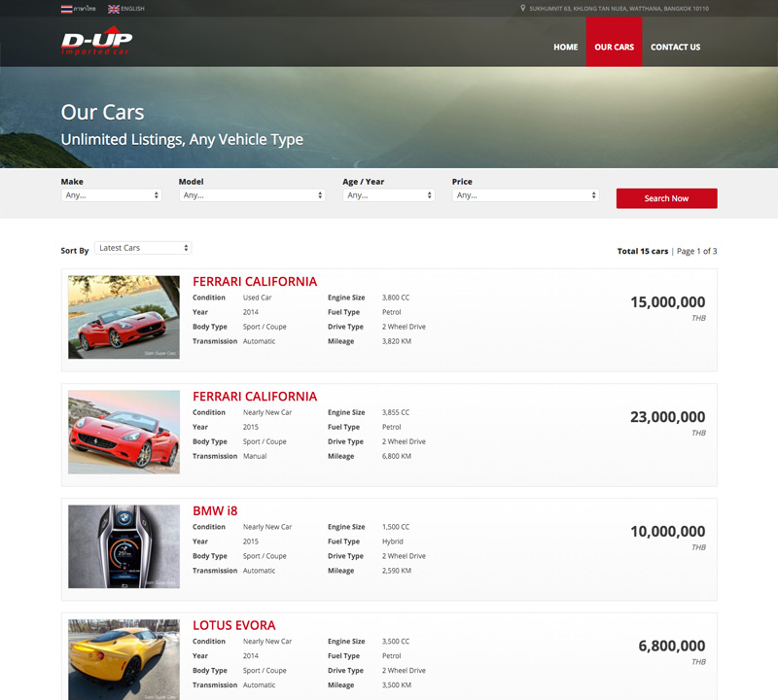Screen dimensions: 778x700
Task: View the 2014 used Ferrari California thumbnail
Action: 124,317
